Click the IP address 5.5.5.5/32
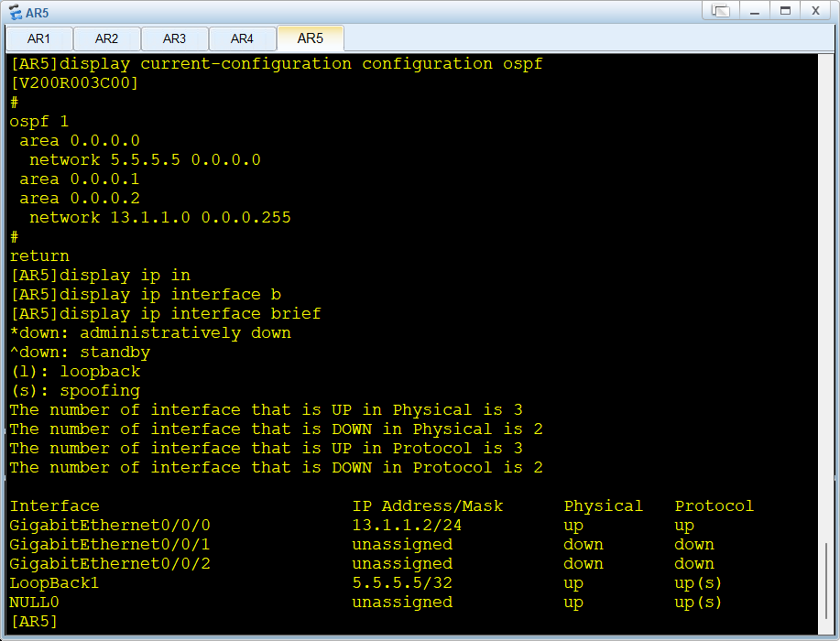Screen dimensions: 840x641 click(x=402, y=583)
